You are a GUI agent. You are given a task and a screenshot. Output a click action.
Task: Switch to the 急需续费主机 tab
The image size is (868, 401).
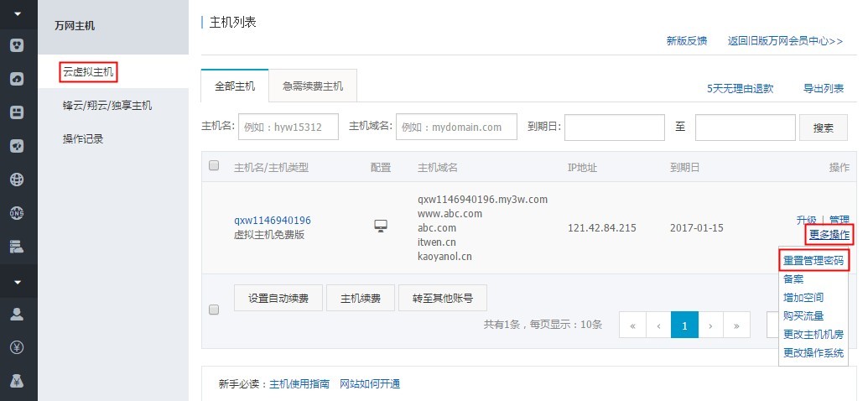(313, 86)
